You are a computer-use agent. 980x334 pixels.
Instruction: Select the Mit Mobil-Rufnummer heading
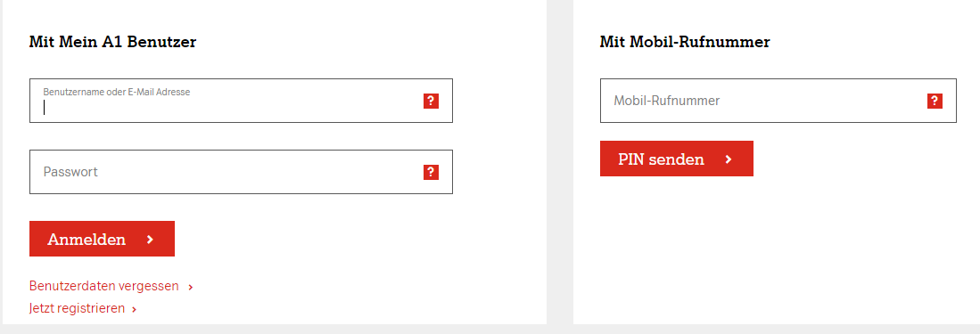[x=685, y=43]
